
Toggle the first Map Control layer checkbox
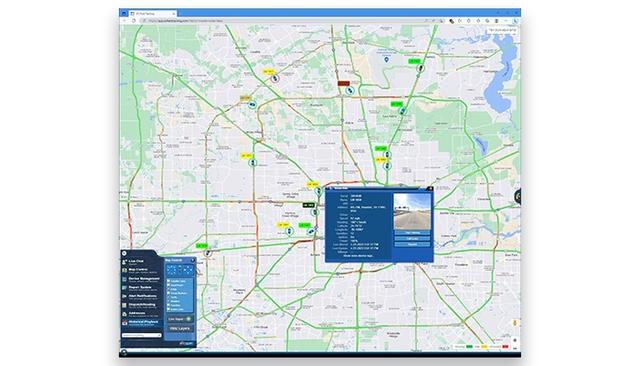[x=169, y=281]
